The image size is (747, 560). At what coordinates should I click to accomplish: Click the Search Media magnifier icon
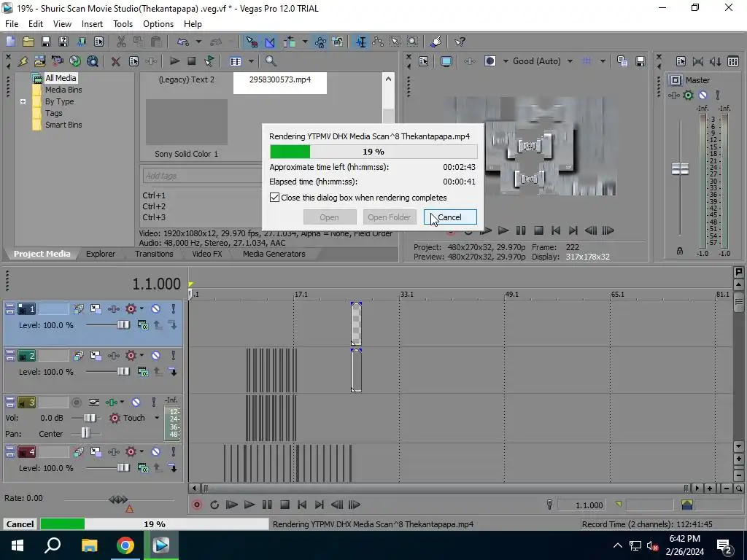271,61
